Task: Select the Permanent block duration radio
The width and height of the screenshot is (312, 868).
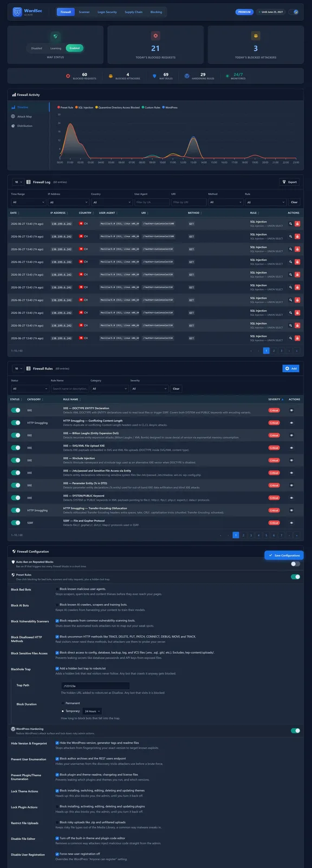Action: tap(63, 703)
